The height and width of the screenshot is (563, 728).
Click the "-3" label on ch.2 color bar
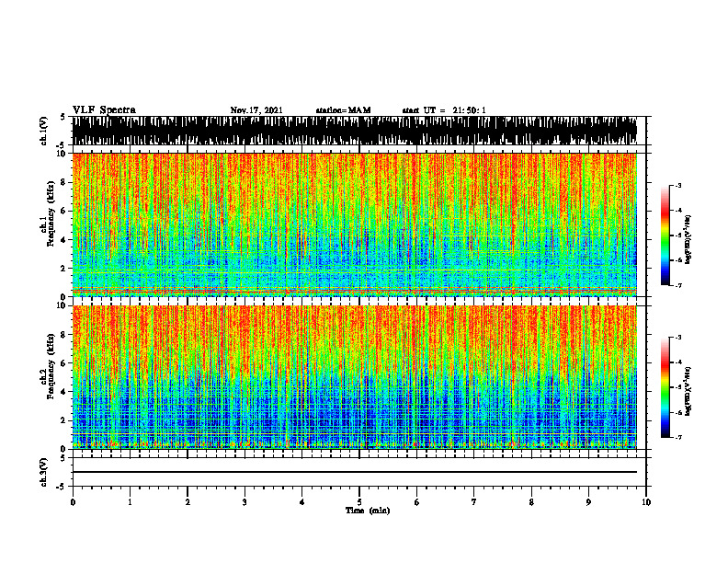click(x=677, y=338)
